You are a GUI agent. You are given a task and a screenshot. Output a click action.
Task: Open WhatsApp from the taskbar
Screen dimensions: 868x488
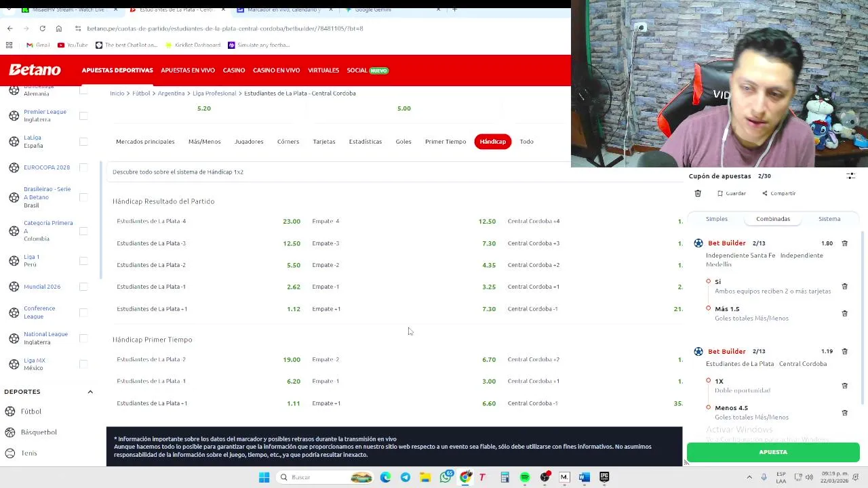click(x=446, y=477)
